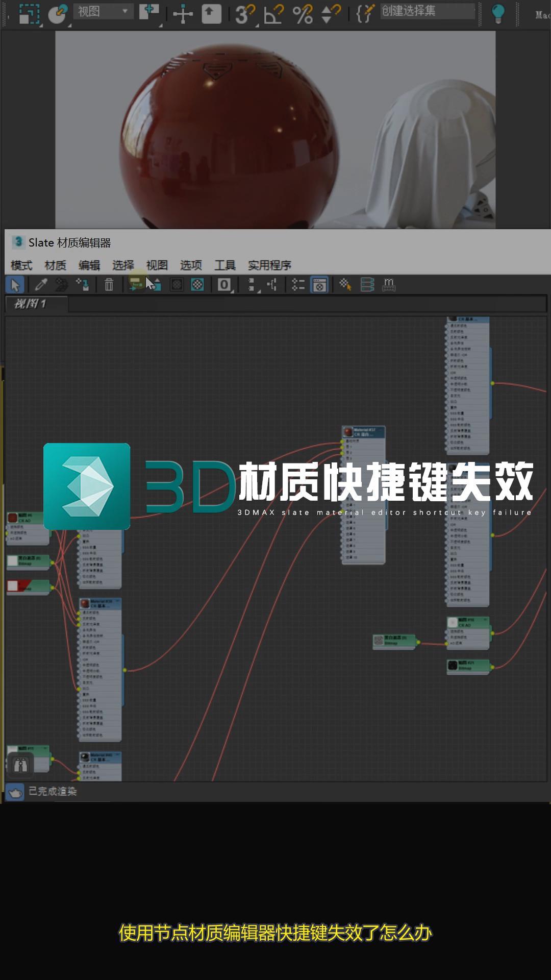Open the 材质 menu
The image size is (551, 980).
coord(55,265)
